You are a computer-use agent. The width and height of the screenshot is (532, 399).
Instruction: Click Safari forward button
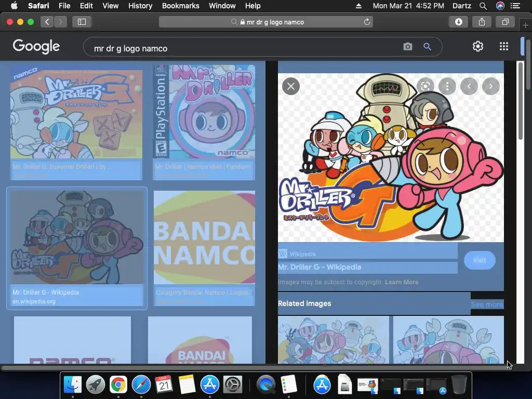point(60,22)
